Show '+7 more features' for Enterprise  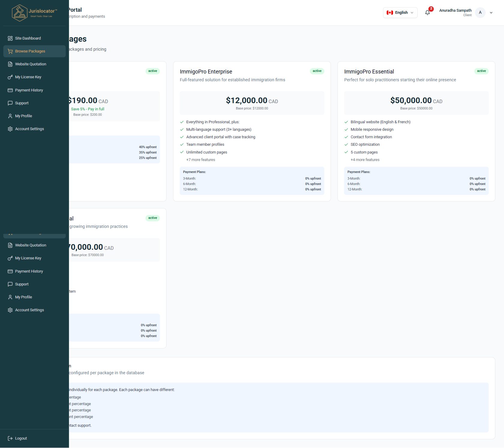pyautogui.click(x=200, y=160)
